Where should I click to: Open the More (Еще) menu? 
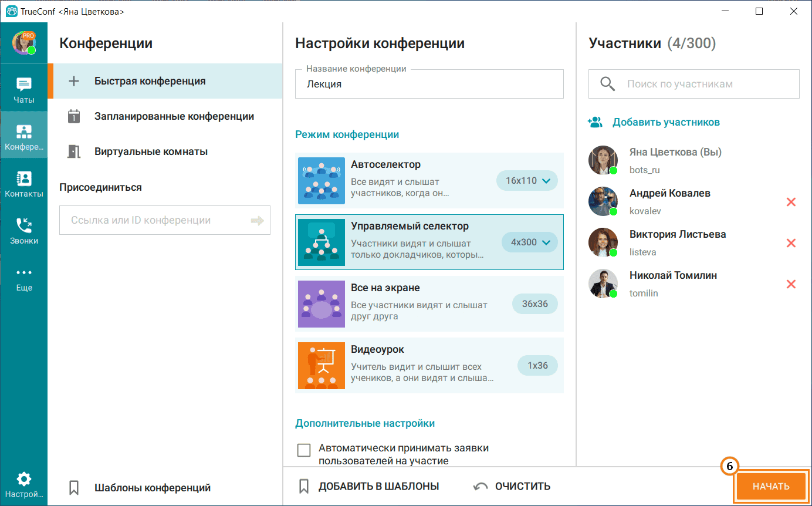pyautogui.click(x=23, y=278)
